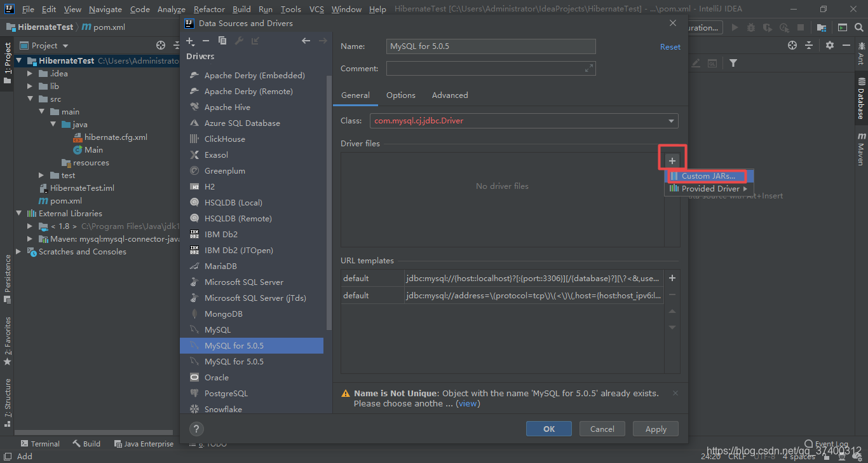Open the help question mark button

point(196,429)
